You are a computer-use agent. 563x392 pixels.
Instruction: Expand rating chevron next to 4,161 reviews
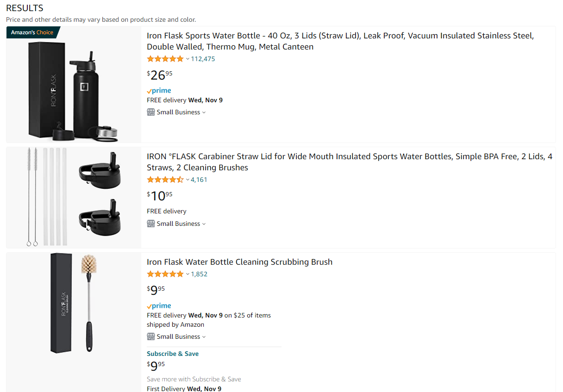pos(188,180)
